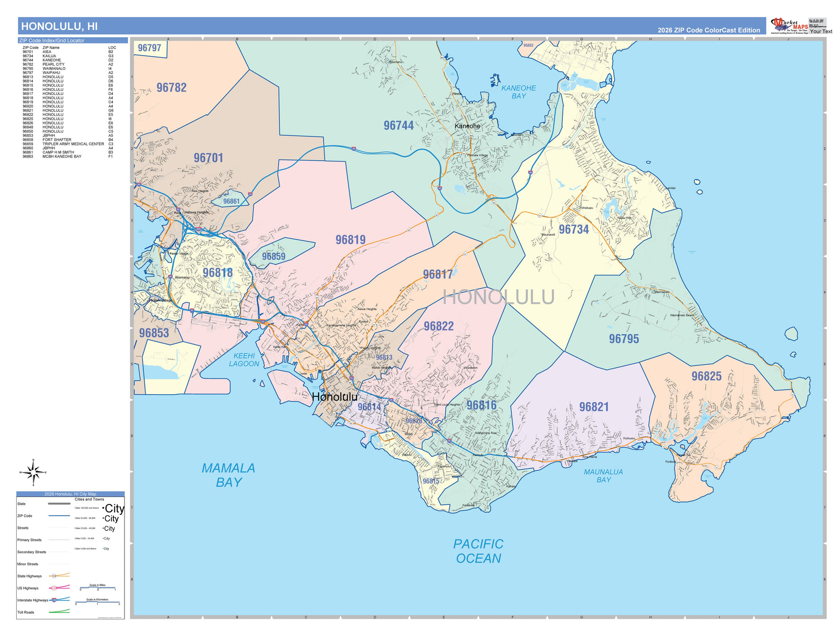This screenshot has height=633, width=840.
Task: Select the 96734 KAILUA index row
Action: (x=68, y=56)
